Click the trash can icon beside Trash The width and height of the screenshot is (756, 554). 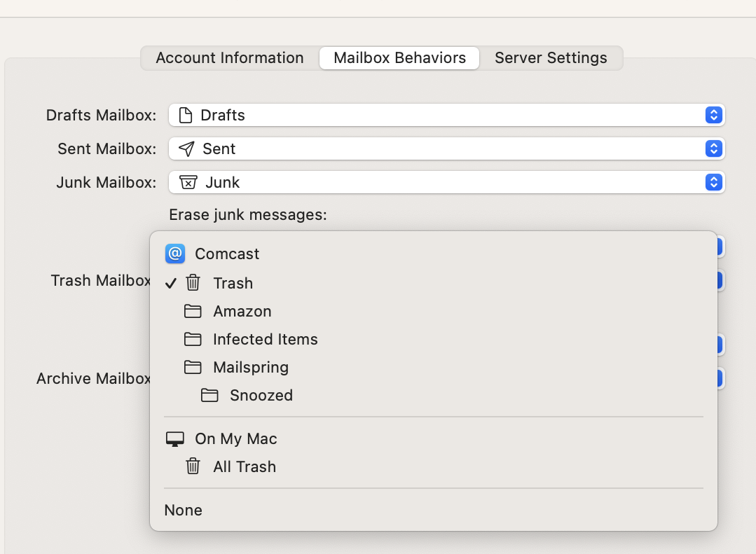[193, 282]
